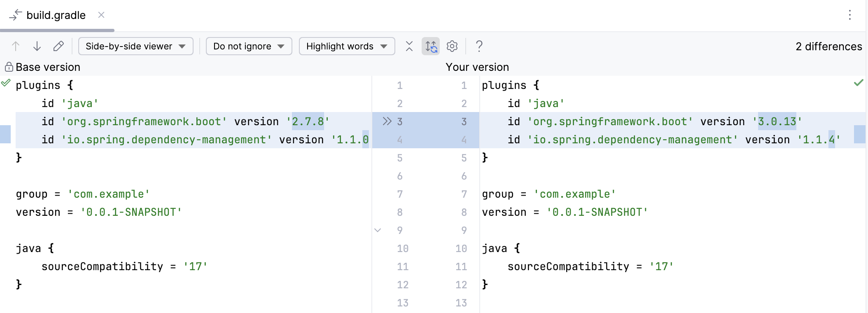Click the lock icon beside Base version
This screenshot has width=868, height=313.
(9, 67)
